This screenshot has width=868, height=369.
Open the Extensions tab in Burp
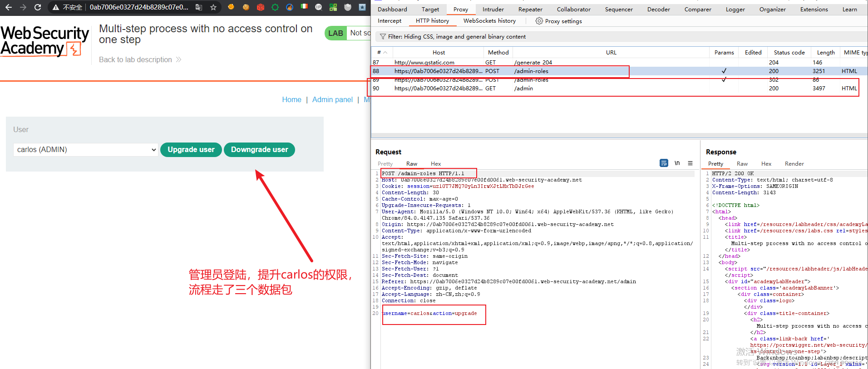pyautogui.click(x=814, y=9)
